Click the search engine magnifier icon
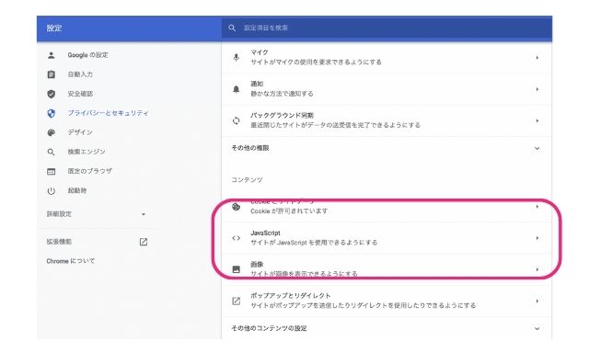 [x=52, y=152]
